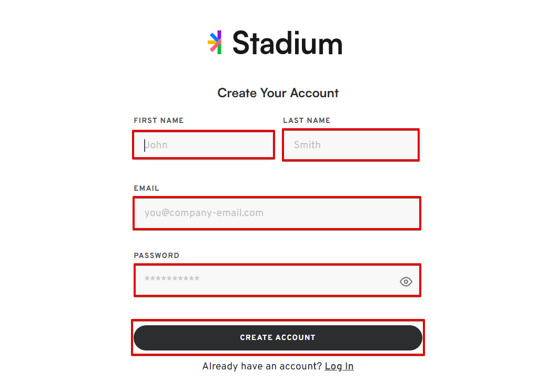
Task: Click the "John" placeholder text
Action: point(157,145)
